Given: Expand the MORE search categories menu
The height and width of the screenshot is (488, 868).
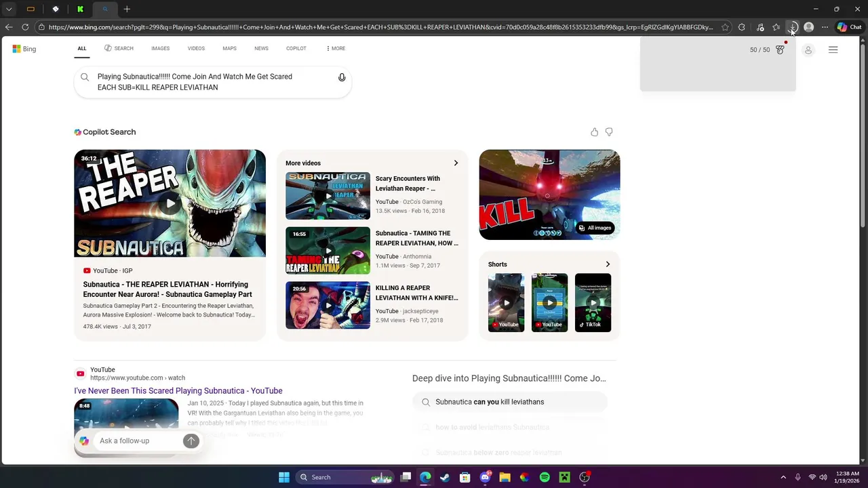Looking at the screenshot, I should tap(336, 49).
